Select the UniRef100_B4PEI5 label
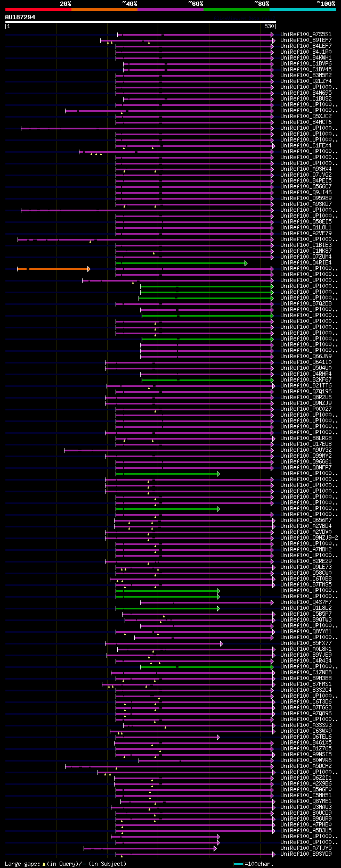 pos(306,181)
